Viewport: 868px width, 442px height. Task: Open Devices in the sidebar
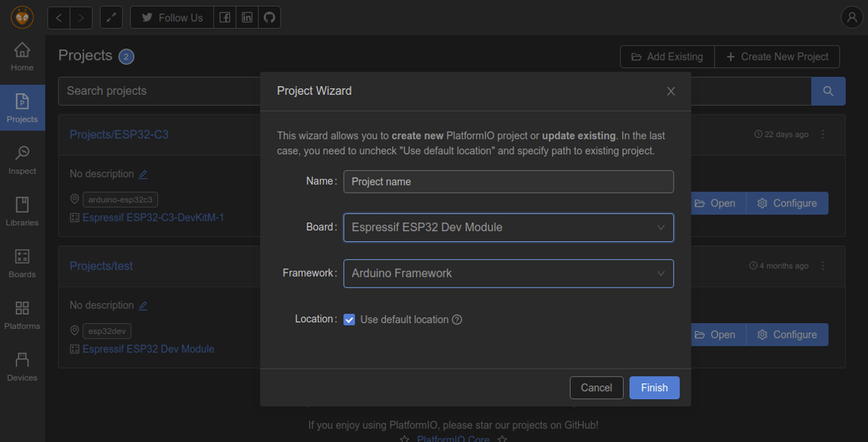[x=22, y=367]
